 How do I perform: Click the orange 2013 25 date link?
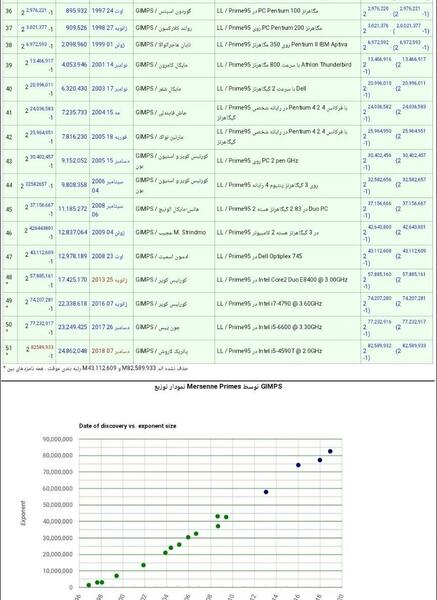[x=109, y=280]
